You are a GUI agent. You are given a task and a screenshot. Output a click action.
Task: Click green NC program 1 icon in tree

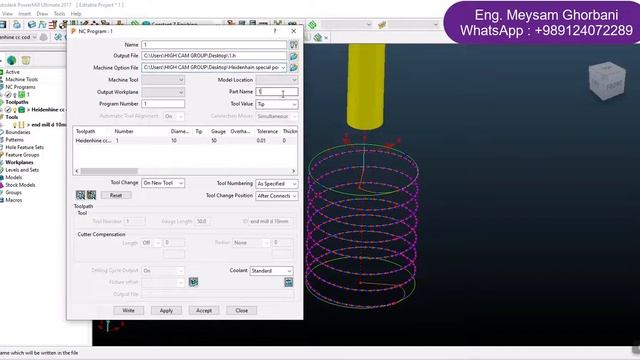(22, 95)
